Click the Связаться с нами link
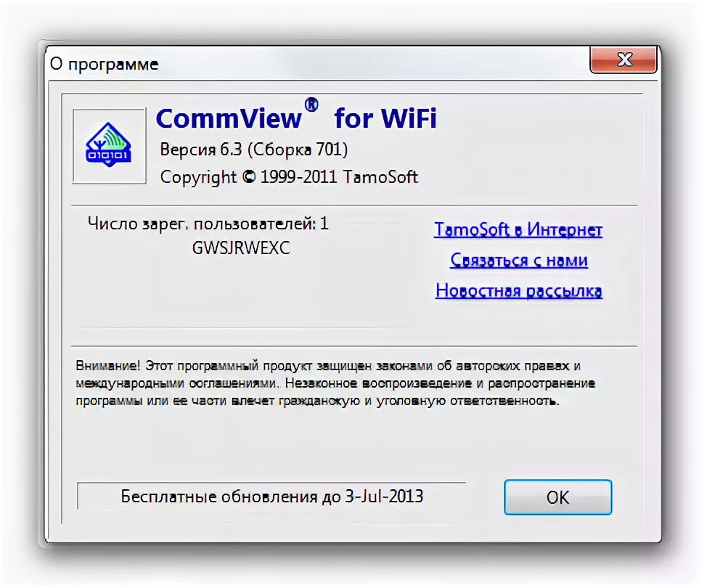707x588 pixels. click(x=518, y=260)
